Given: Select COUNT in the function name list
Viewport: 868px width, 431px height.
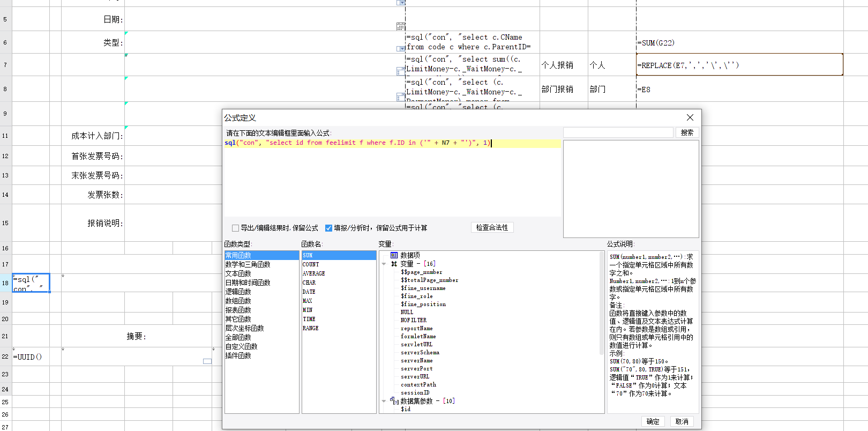Looking at the screenshot, I should point(339,264).
